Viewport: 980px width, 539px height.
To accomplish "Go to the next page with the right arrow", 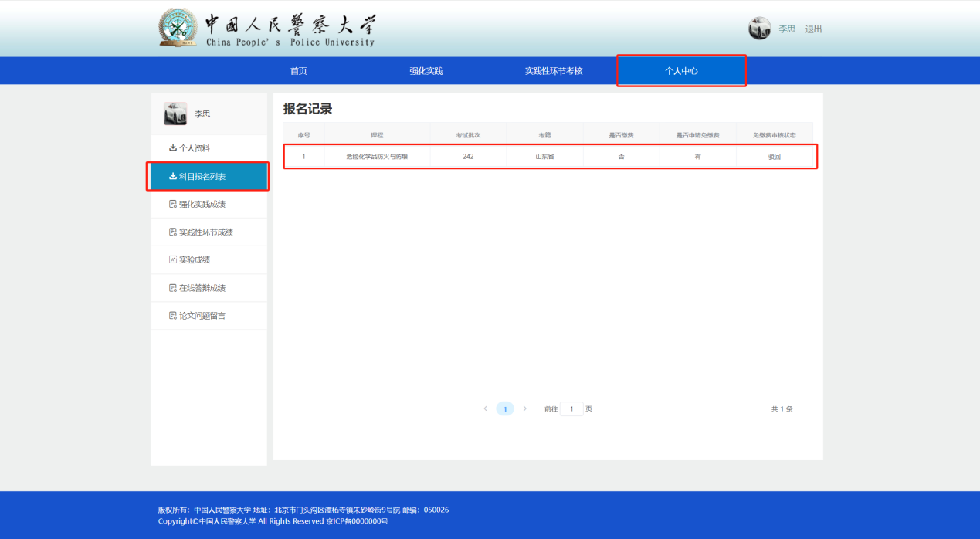I will coord(525,408).
